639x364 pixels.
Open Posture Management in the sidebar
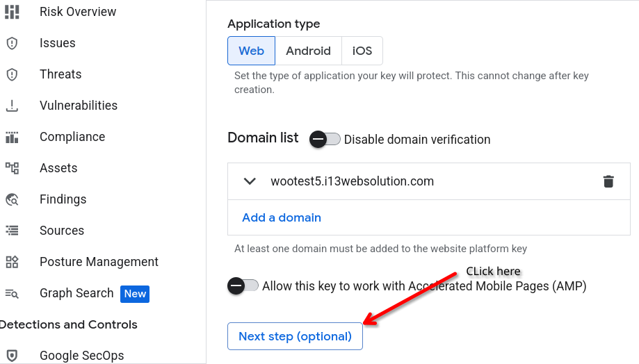99,262
